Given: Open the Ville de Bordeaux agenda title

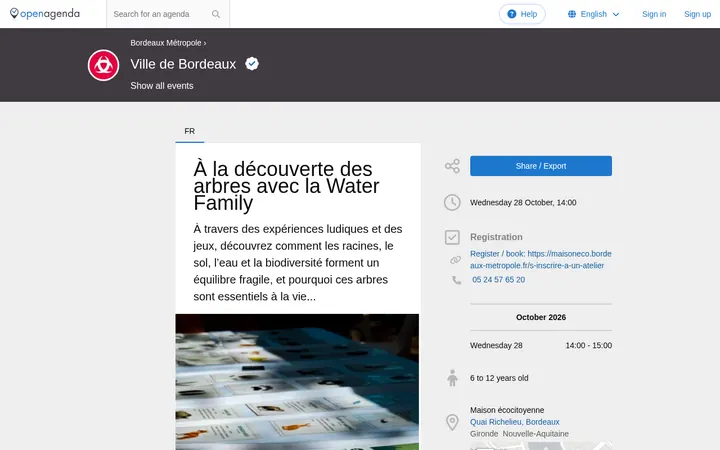Looking at the screenshot, I should click(x=183, y=64).
